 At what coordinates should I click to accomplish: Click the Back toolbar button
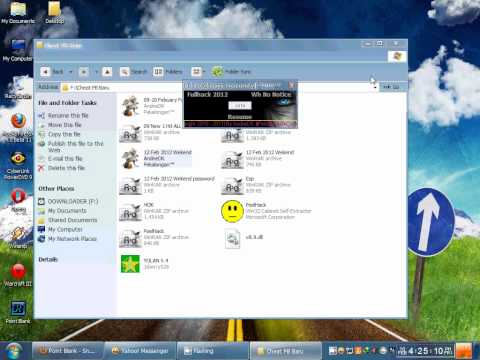(x=52, y=72)
